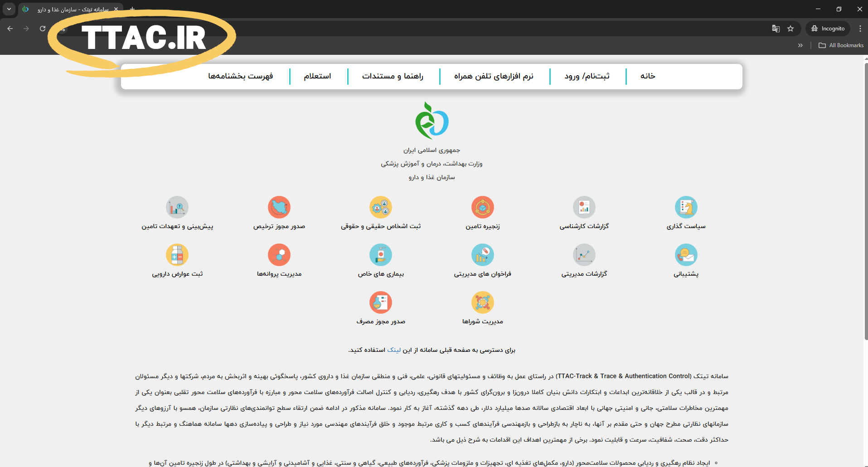Open the مدیریت پروانه‌ها icon
Screen dimensions: 868x467
tap(279, 255)
